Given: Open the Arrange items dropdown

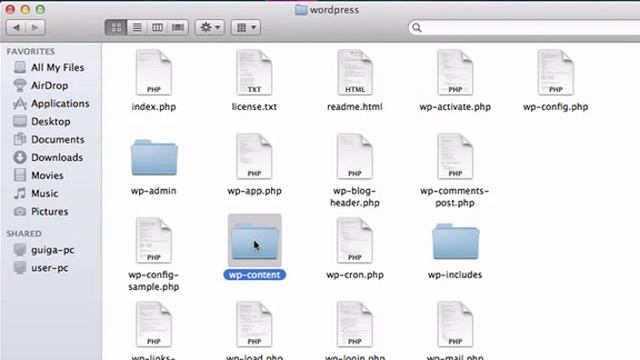Looking at the screenshot, I should [246, 27].
